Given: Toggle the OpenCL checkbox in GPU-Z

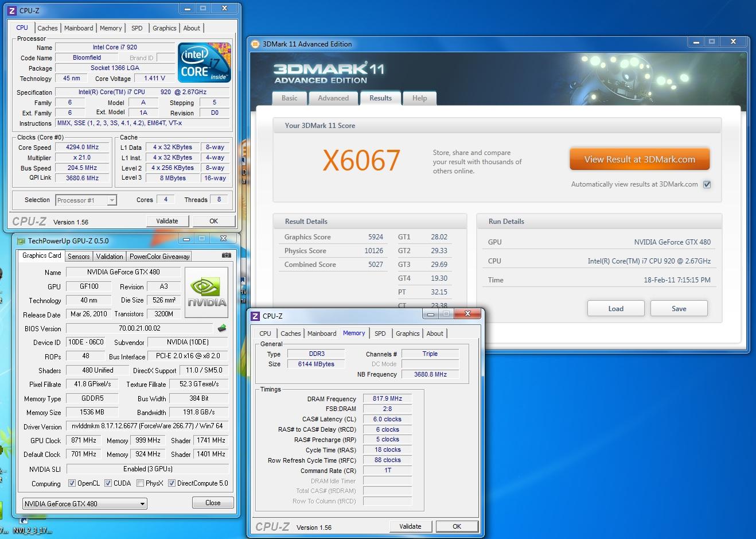Looking at the screenshot, I should click(x=72, y=483).
